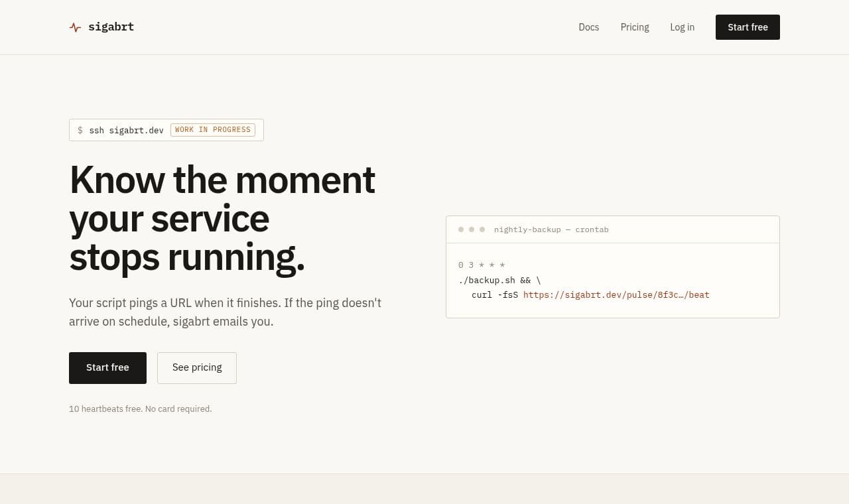Click the sigabrt.dev/pulse beat URL in the code

pyautogui.click(x=616, y=295)
